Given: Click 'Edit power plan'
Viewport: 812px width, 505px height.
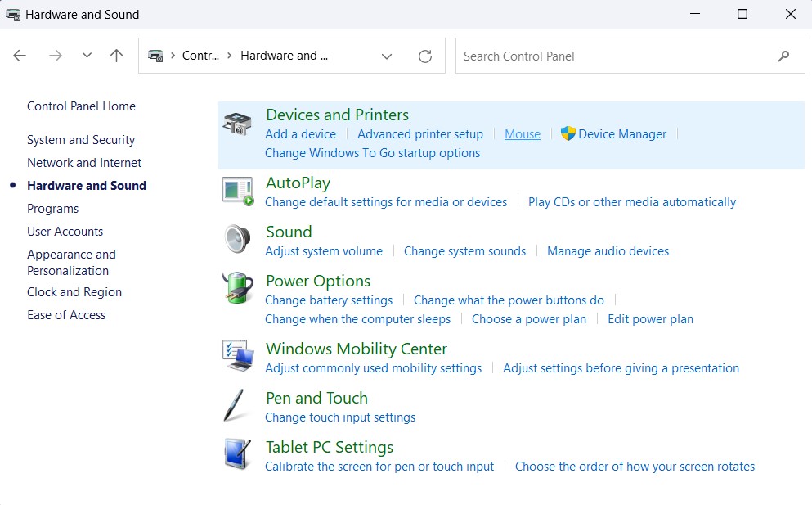Looking at the screenshot, I should (650, 319).
